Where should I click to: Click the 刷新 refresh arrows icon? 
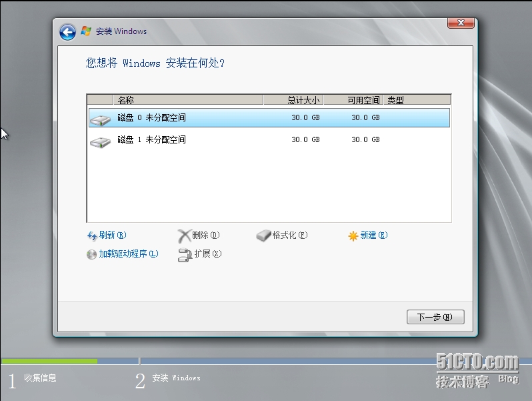click(92, 236)
